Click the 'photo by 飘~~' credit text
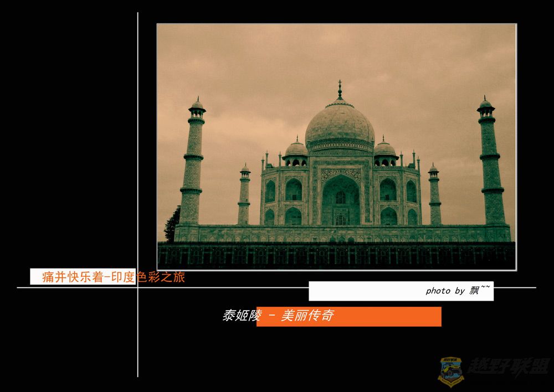Image resolution: width=554 pixels, height=392 pixels. pos(458,291)
